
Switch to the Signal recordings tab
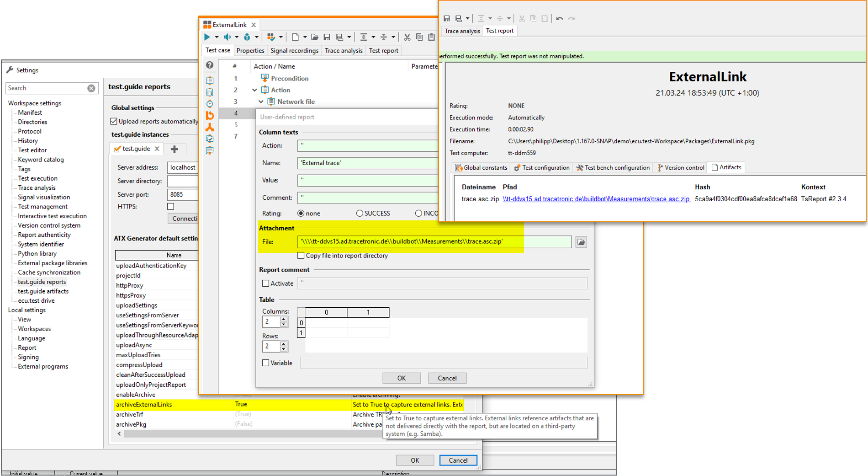(294, 51)
